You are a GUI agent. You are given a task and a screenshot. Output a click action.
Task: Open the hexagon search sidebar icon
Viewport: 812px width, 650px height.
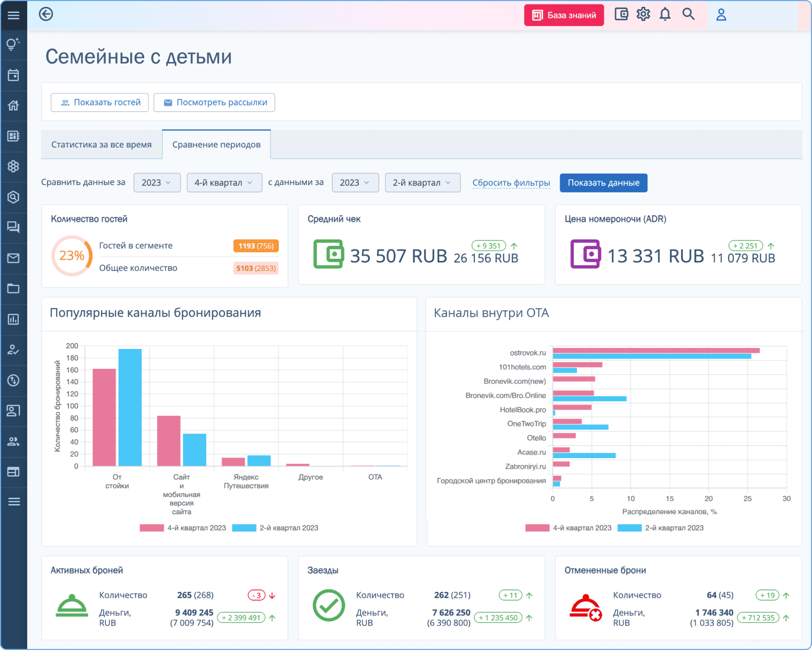pos(13,197)
